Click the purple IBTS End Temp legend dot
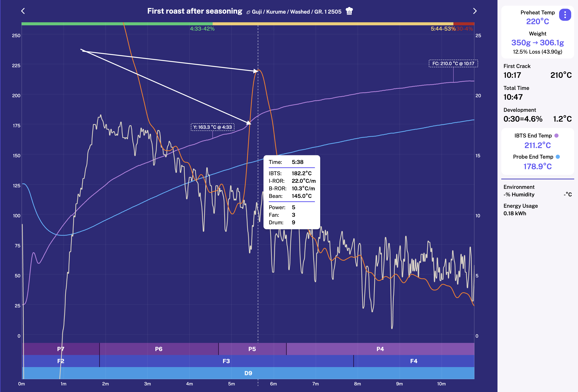This screenshot has height=392, width=578. click(557, 136)
